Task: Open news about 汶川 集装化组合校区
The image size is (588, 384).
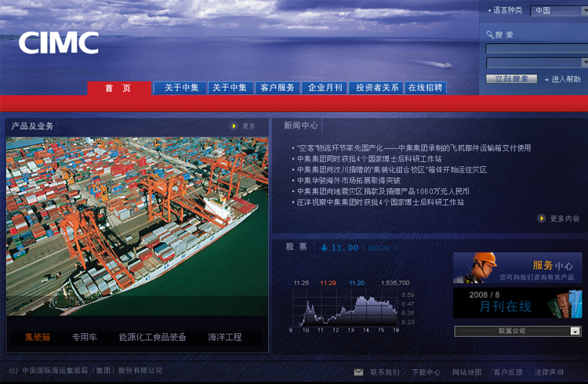Action: pos(392,169)
